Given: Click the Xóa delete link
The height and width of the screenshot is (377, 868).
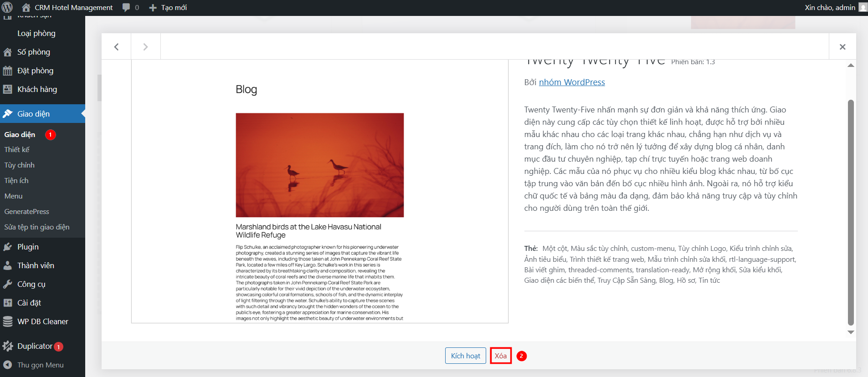Looking at the screenshot, I should click(x=501, y=356).
